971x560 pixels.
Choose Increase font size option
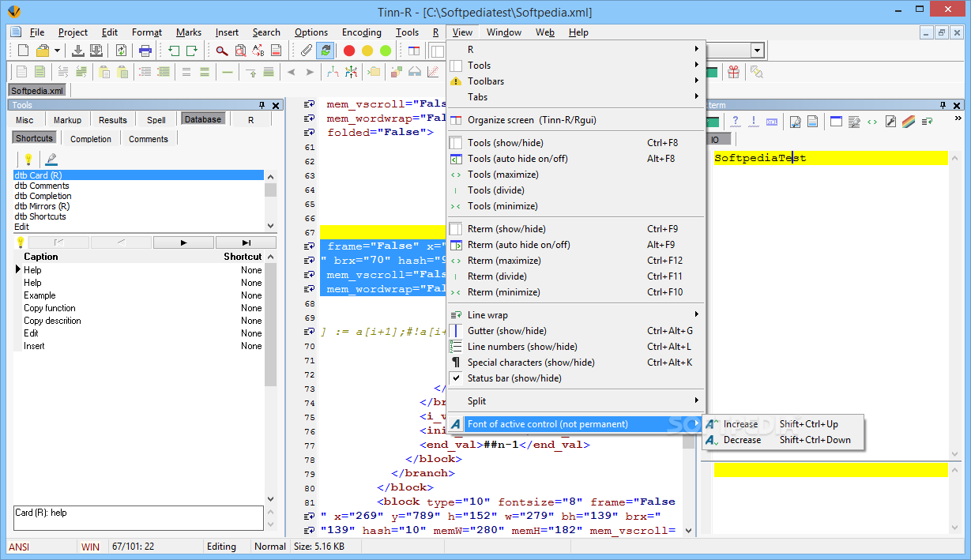tap(783, 424)
